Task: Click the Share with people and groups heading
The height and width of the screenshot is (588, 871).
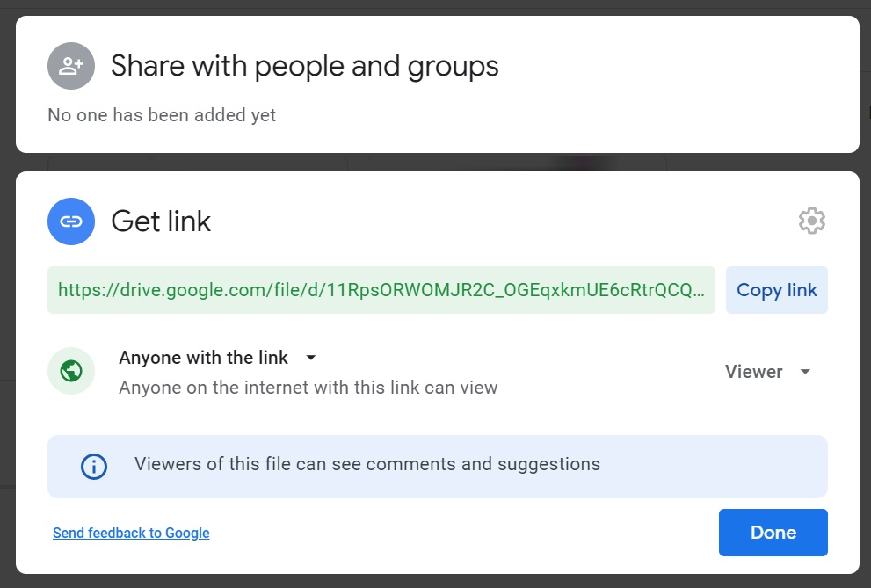Action: pos(303,65)
